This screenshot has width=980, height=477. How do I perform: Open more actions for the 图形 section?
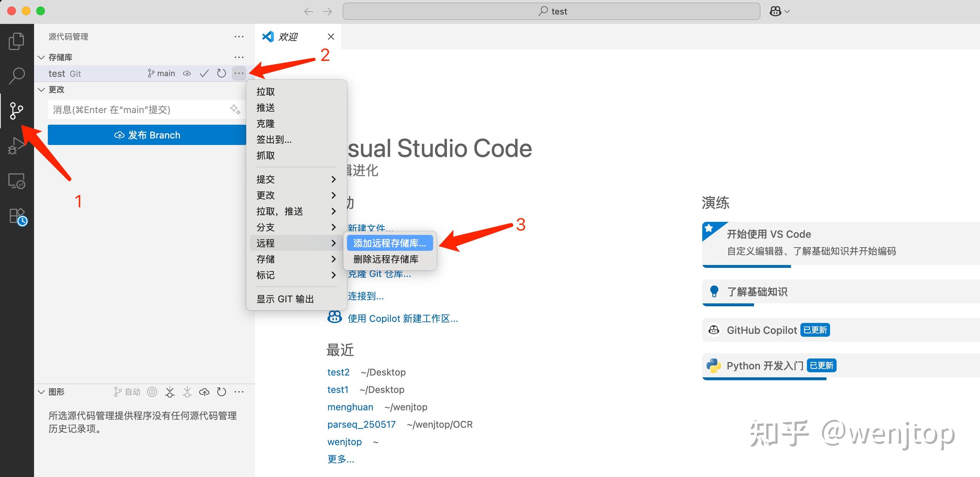point(239,392)
